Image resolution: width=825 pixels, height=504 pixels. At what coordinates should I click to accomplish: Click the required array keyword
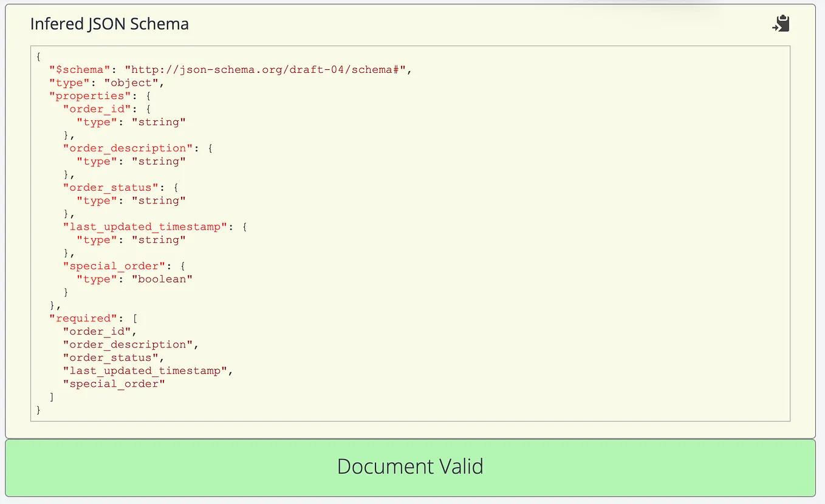tap(83, 318)
